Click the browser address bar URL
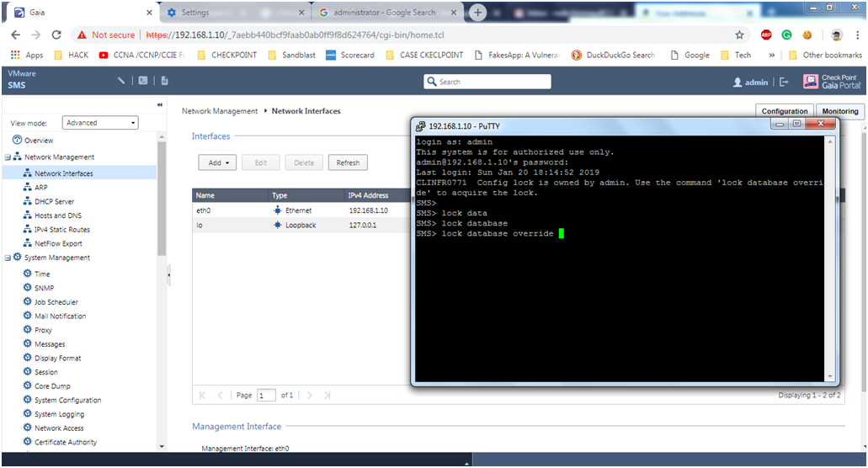868x468 pixels. [x=295, y=35]
